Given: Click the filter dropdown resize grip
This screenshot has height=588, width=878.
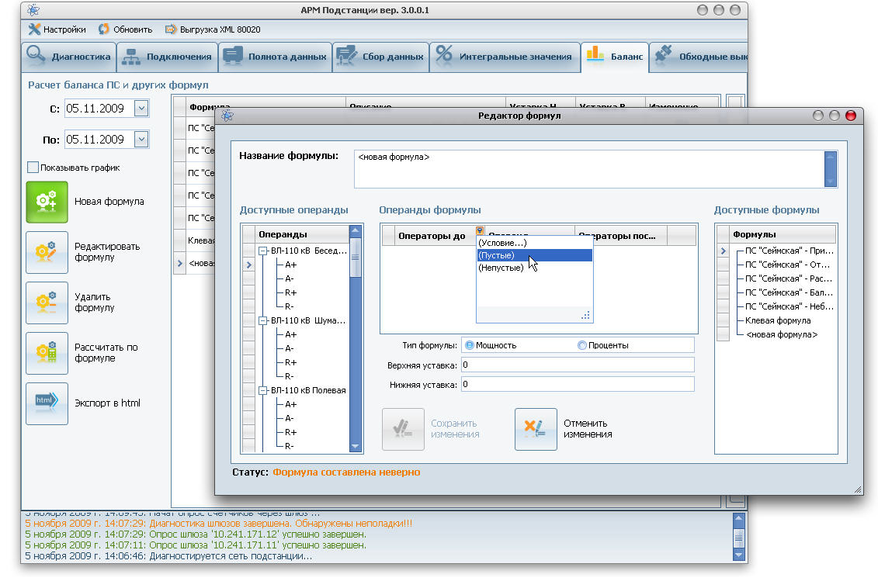Looking at the screenshot, I should (x=585, y=316).
